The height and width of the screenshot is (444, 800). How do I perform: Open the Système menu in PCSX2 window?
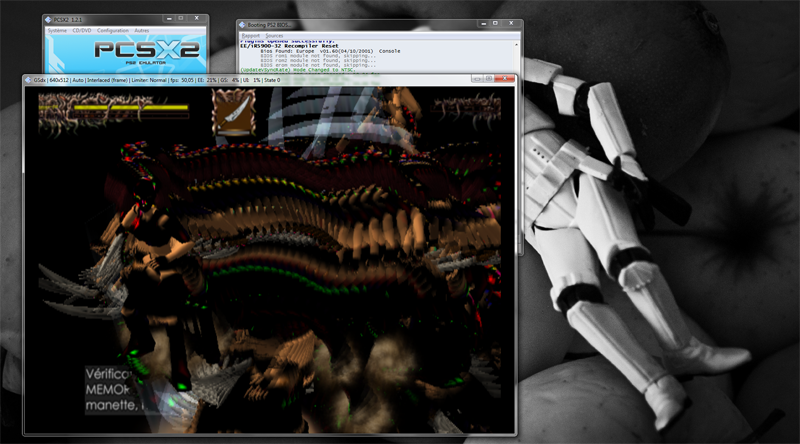(57, 31)
